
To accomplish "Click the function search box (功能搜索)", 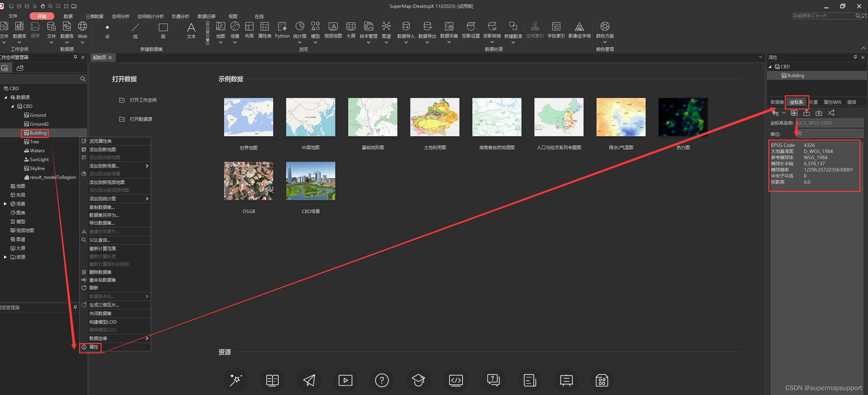I will click(x=823, y=16).
